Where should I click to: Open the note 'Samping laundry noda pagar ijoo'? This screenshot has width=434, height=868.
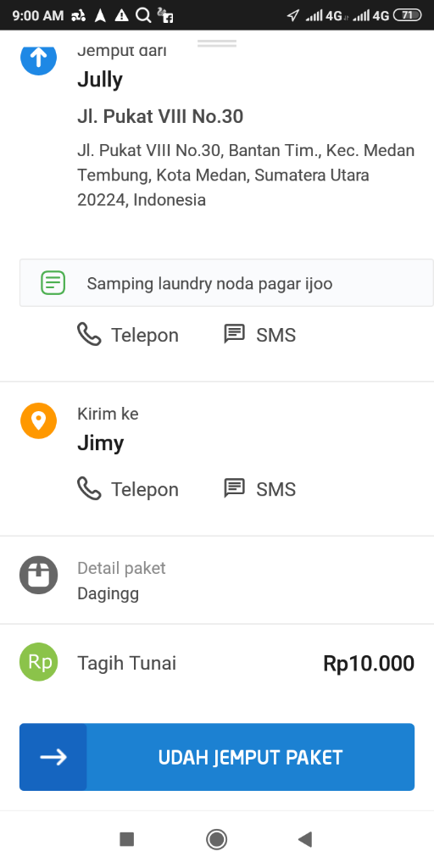[226, 283]
